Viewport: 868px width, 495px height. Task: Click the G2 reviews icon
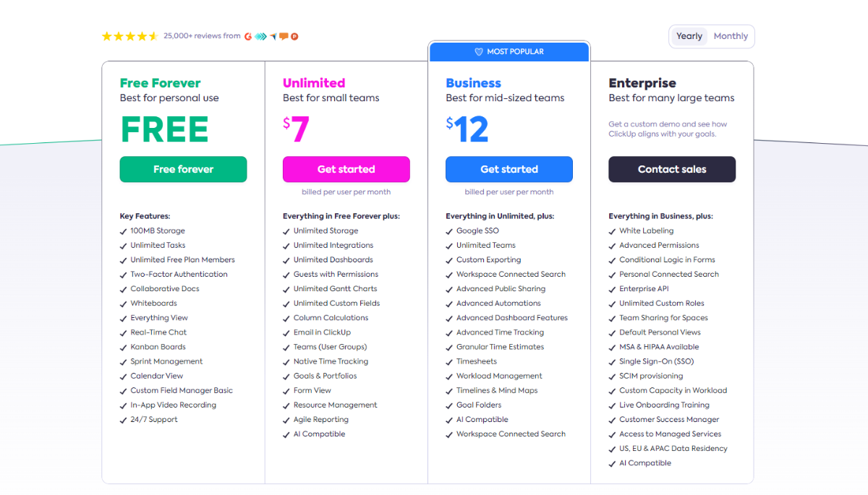pos(248,36)
